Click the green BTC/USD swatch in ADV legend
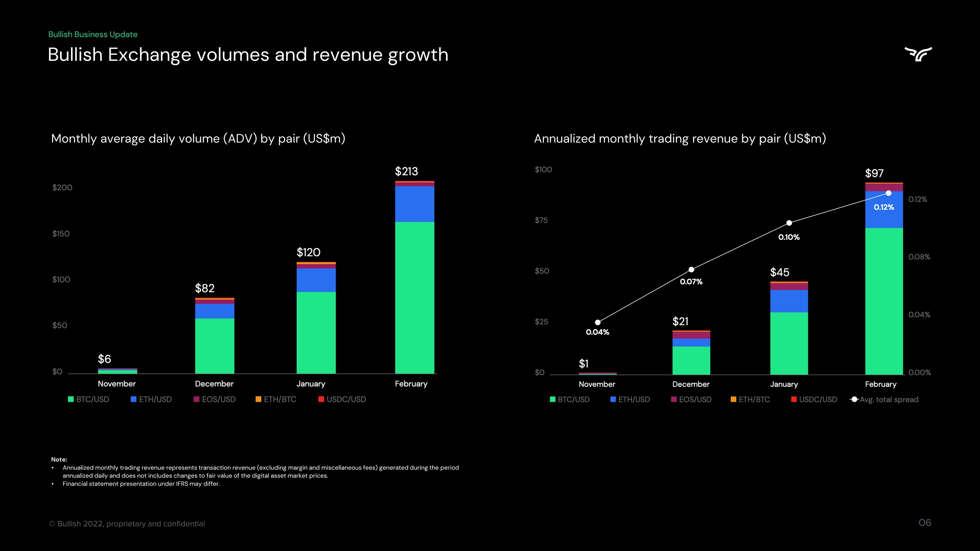Screen dimensions: 980x551 (x=70, y=399)
